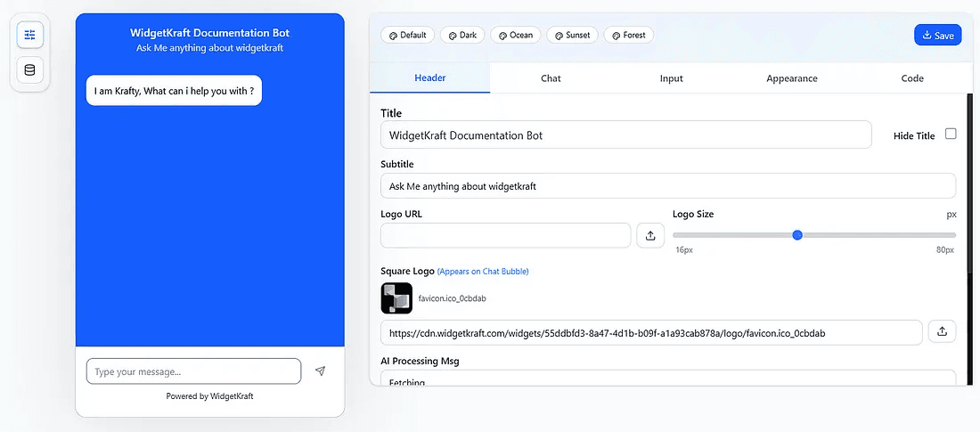Apply the Default theme preset
Screen dimensions: 980x432
(407, 35)
